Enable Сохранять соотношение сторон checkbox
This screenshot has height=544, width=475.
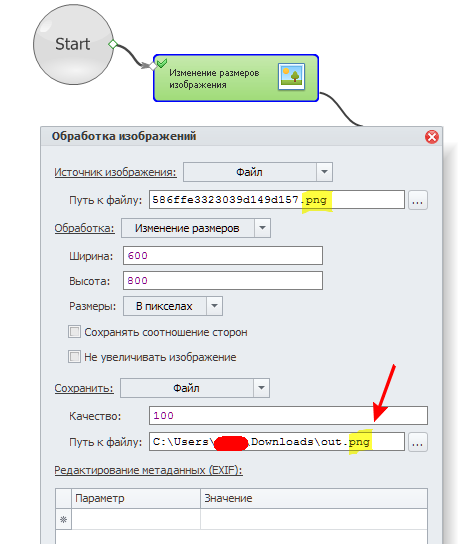[x=74, y=332]
